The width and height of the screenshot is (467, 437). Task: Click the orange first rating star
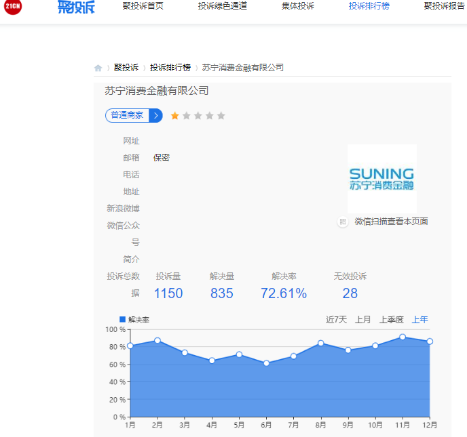[175, 116]
